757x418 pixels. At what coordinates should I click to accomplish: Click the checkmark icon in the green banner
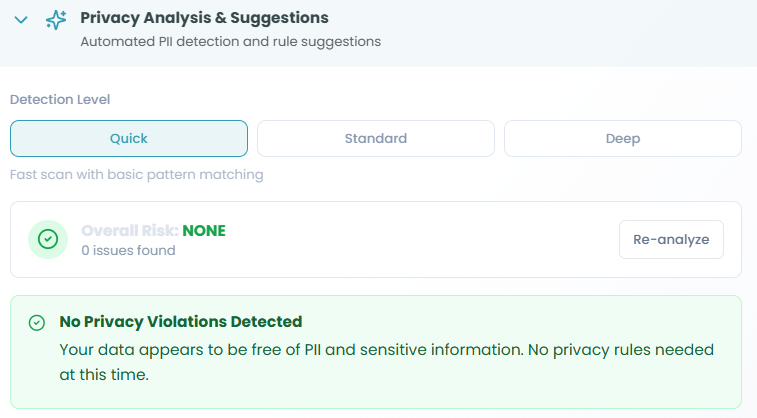pos(37,322)
